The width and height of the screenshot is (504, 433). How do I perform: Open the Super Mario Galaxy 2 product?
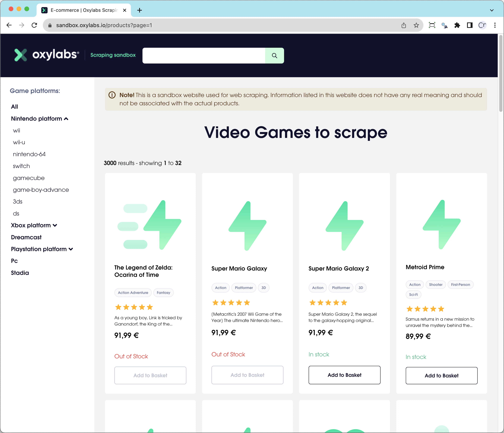[x=339, y=269]
